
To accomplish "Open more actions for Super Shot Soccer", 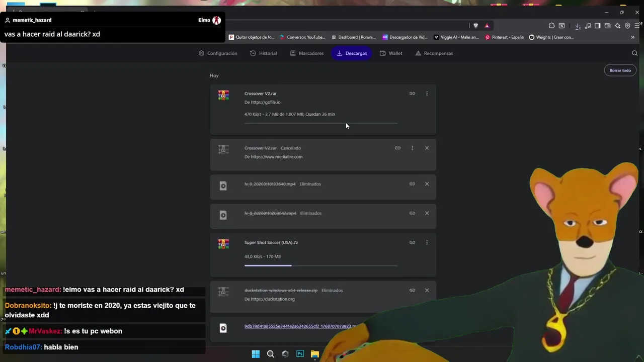I will click(x=427, y=242).
